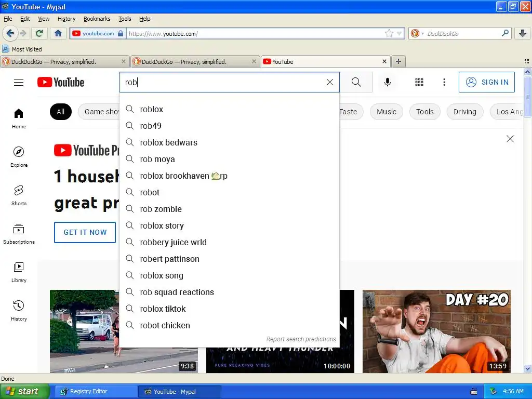This screenshot has width=532, height=399.
Task: Select the Music filter chip
Action: (x=386, y=112)
